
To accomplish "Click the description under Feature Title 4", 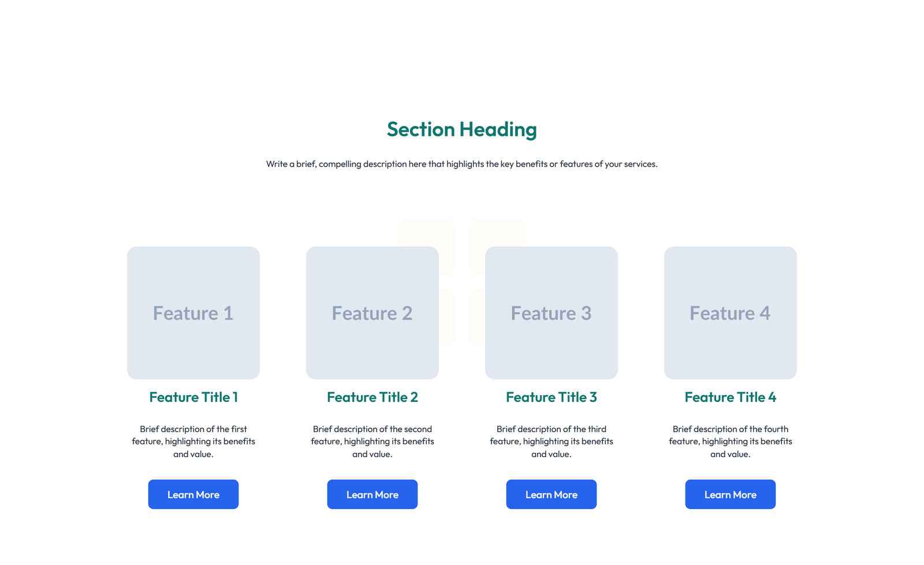I will (730, 441).
